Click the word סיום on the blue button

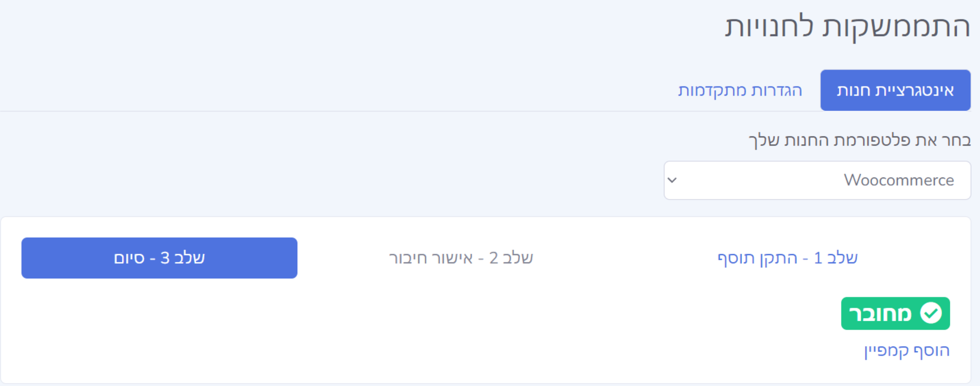pos(129,258)
